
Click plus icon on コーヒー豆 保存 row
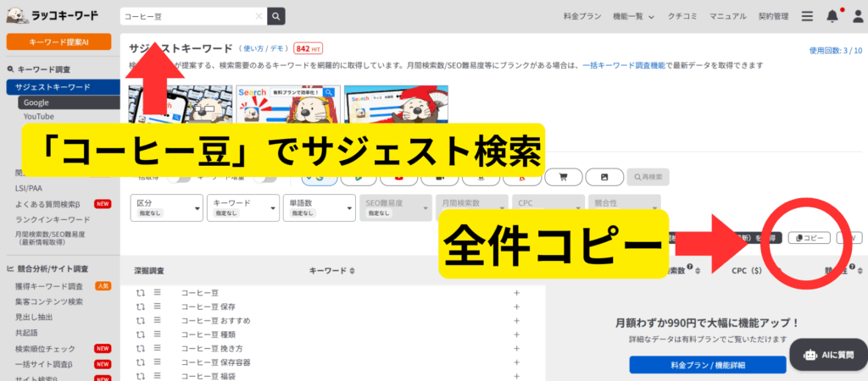pos(516,306)
